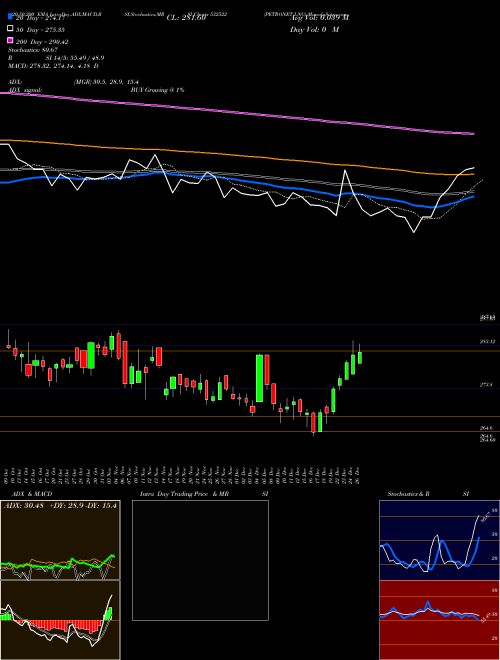This screenshot has height=660, width=500.
Task: Click the '(MGR) 30.5, 28.9, 15.4' values
Action: [x=106, y=82]
